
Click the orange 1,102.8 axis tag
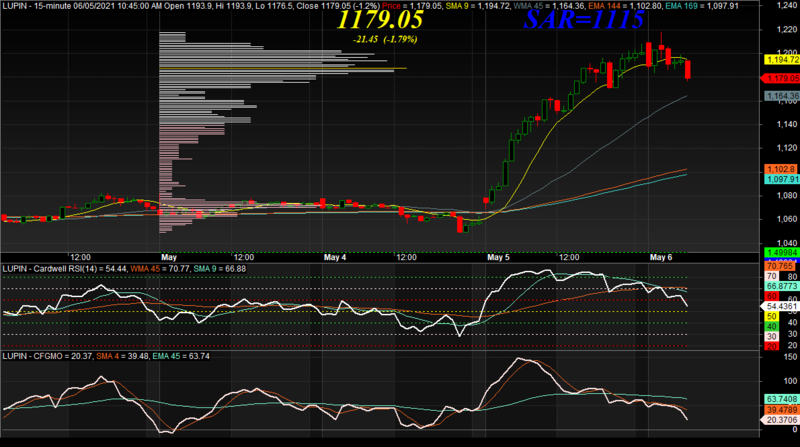(x=781, y=169)
